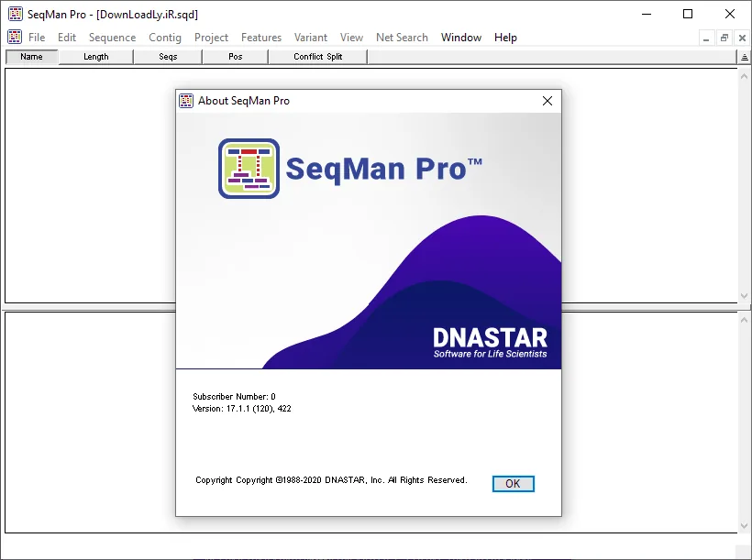Screen dimensions: 752x560
Task: Restore the inner document window
Action: (x=724, y=38)
